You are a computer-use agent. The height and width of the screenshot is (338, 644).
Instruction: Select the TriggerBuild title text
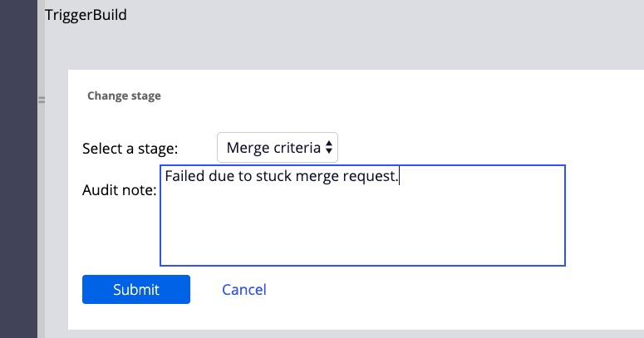pyautogui.click(x=86, y=15)
